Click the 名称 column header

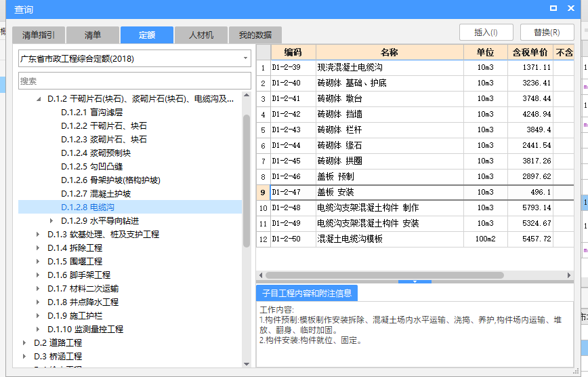[x=390, y=52]
